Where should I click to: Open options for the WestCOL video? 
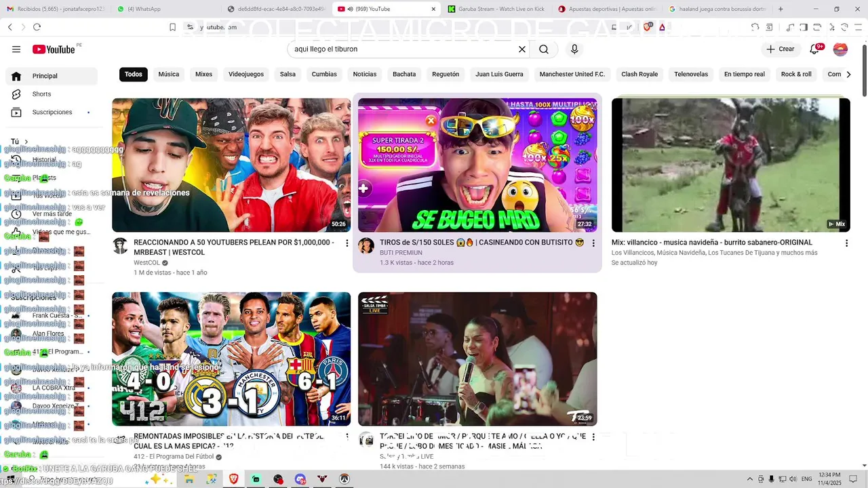click(x=347, y=243)
